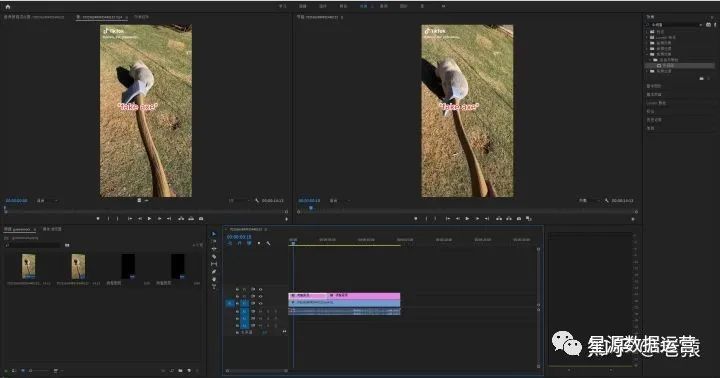Select the Pen tool in the timeline toolbox

[x=214, y=271]
